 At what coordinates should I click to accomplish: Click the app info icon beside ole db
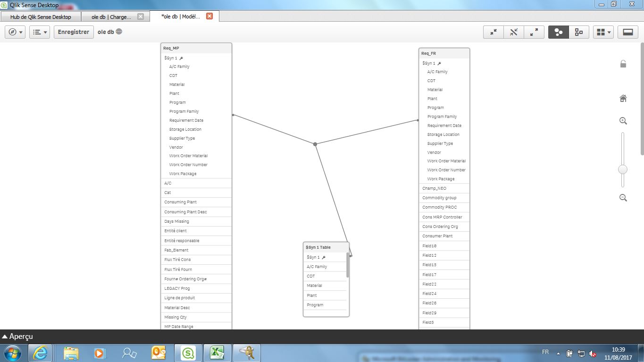[119, 32]
